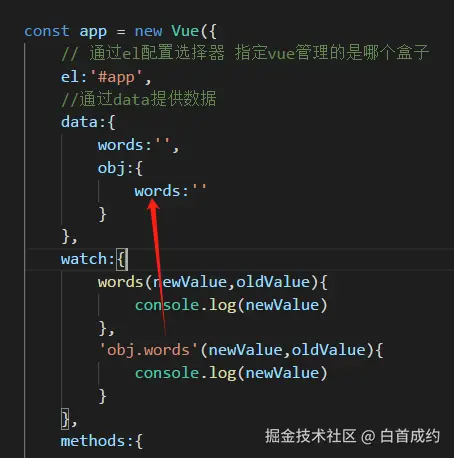Click the 'app' variable name
This screenshot has height=458, width=454.
[x=93, y=32]
